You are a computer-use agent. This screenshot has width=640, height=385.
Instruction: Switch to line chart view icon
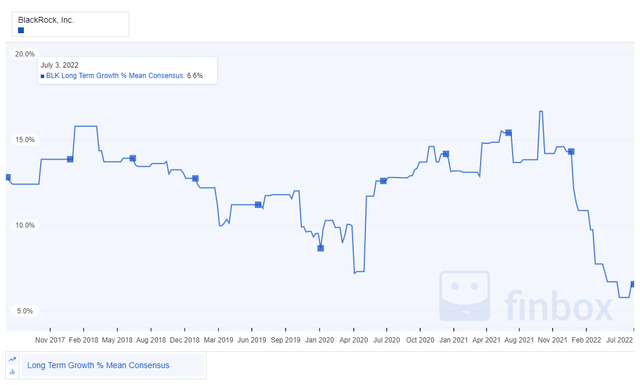pyautogui.click(x=12, y=359)
